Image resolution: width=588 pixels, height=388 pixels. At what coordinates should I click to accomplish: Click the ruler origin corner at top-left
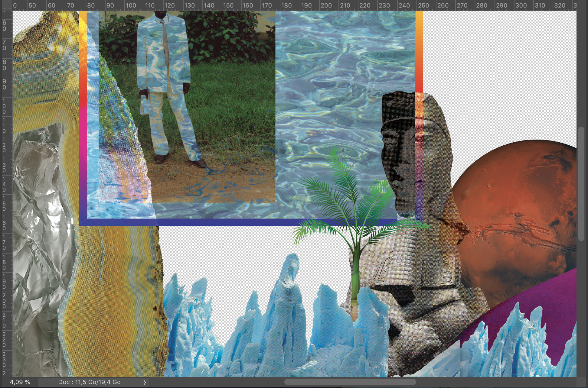[6, 5]
